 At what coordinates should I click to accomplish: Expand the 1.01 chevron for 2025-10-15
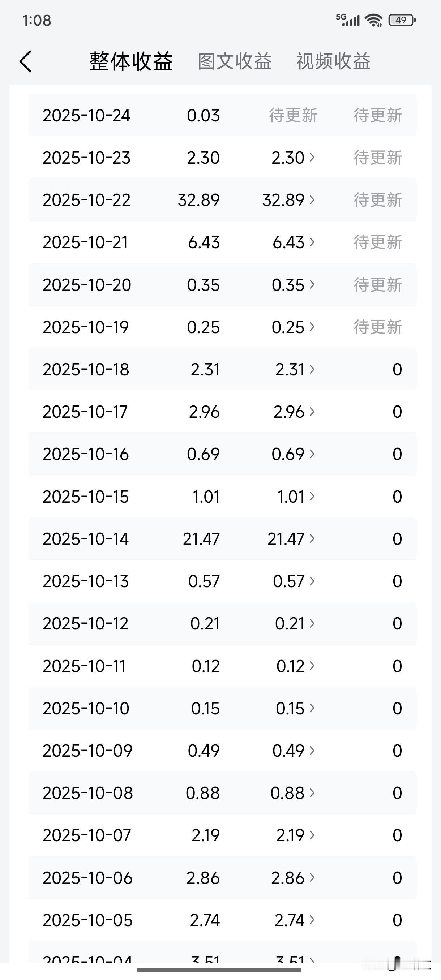point(312,496)
